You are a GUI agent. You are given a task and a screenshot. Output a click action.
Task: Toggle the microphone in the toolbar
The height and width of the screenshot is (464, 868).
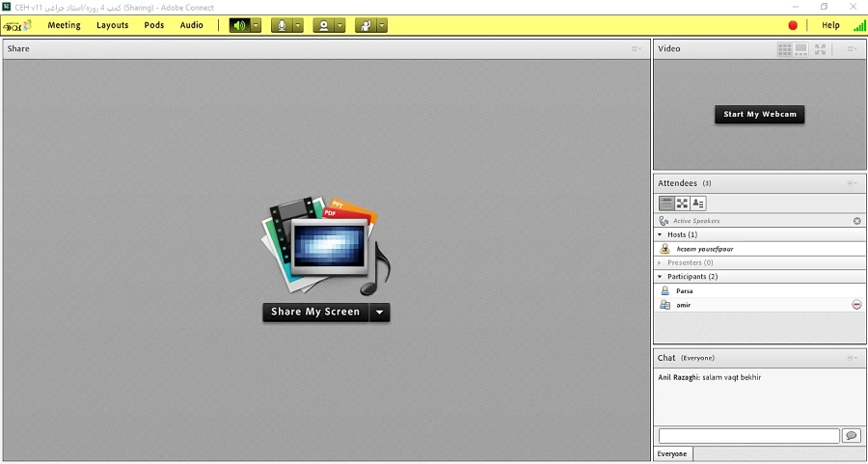pyautogui.click(x=282, y=25)
